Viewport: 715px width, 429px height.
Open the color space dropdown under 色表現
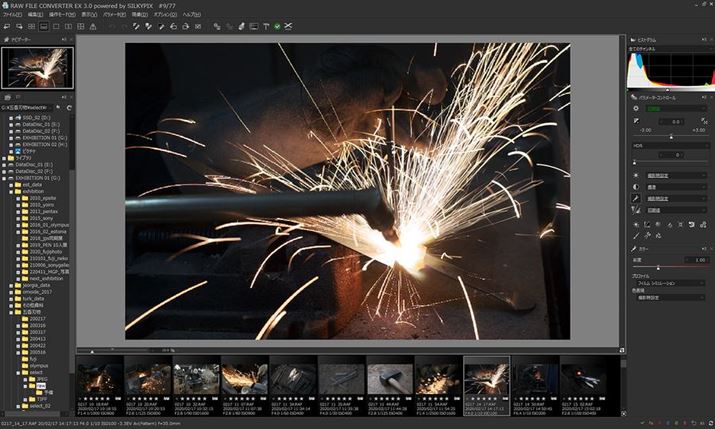point(671,297)
